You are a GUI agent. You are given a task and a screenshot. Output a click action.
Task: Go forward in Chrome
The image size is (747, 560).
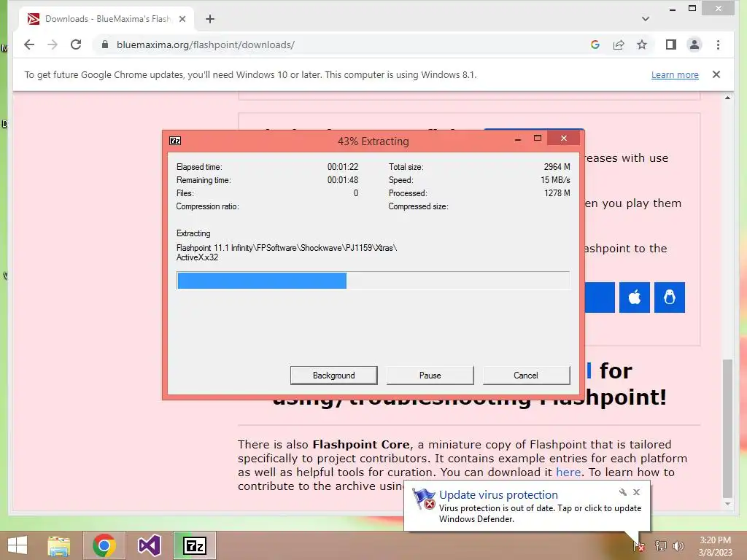point(53,44)
